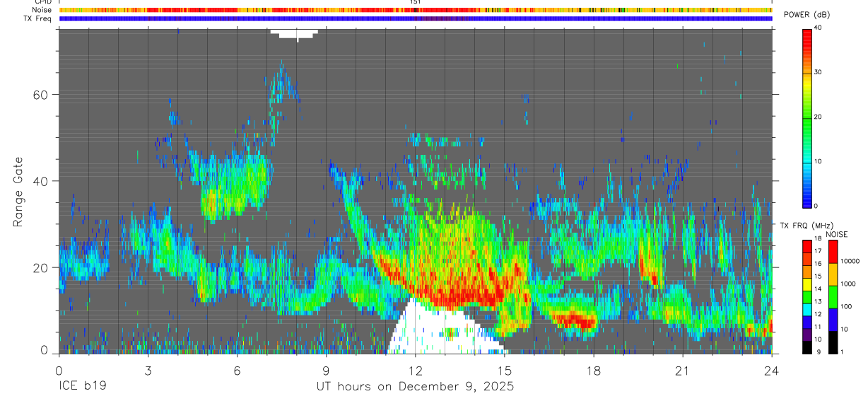
Task: Click 'UT hours on December 9, 2025' label
Action: [x=415, y=387]
